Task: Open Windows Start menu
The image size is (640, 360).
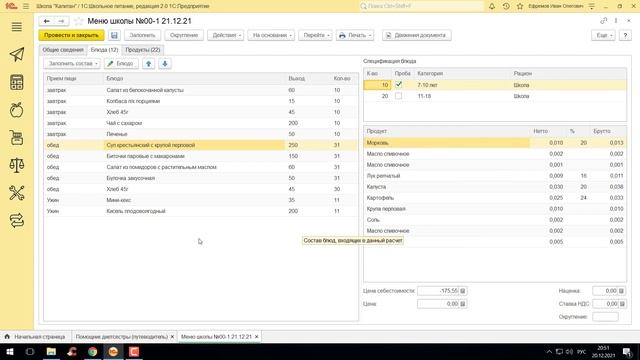Action: [x=10, y=351]
